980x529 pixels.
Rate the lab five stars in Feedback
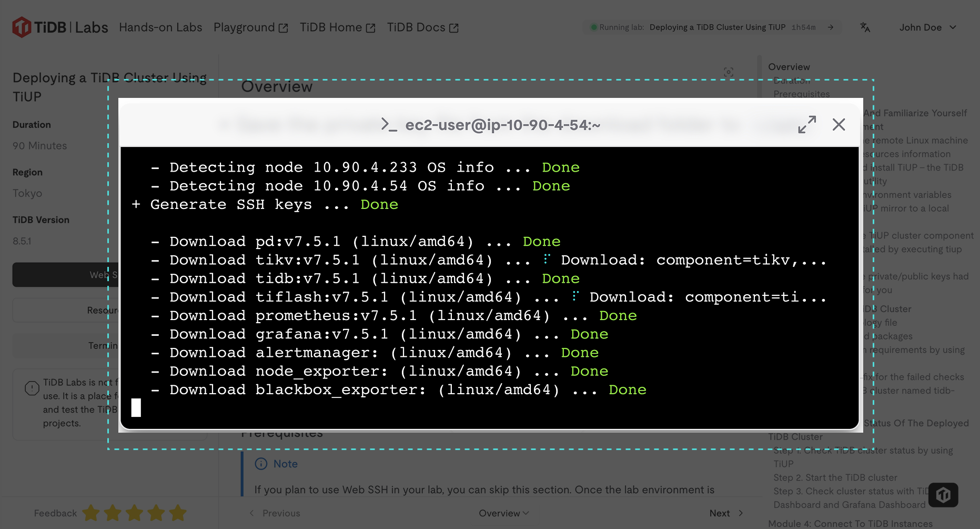(177, 512)
